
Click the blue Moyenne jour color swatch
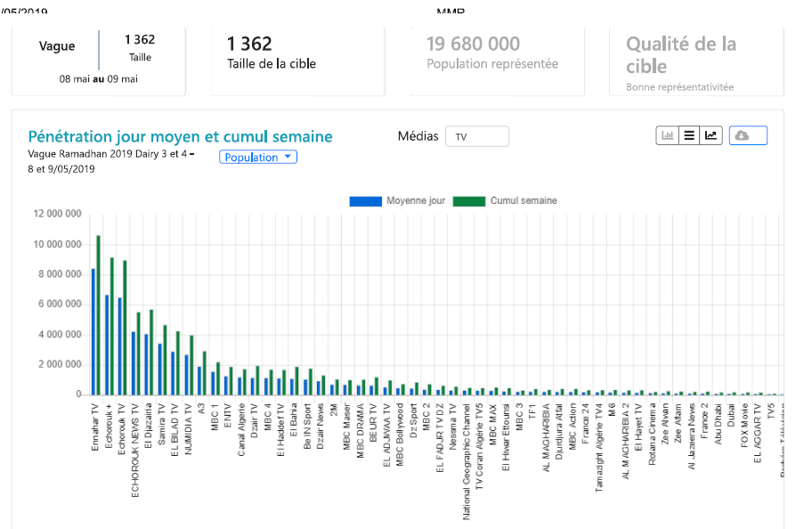point(365,200)
